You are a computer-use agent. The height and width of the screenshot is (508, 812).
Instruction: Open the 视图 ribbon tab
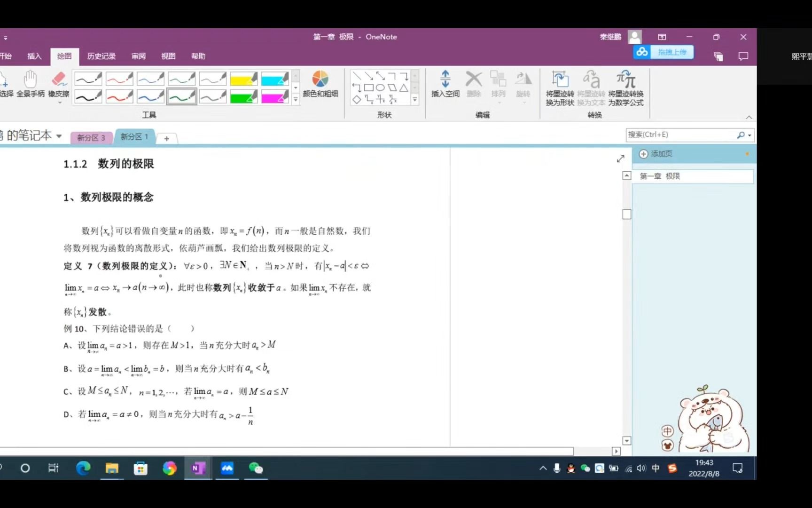(x=168, y=56)
